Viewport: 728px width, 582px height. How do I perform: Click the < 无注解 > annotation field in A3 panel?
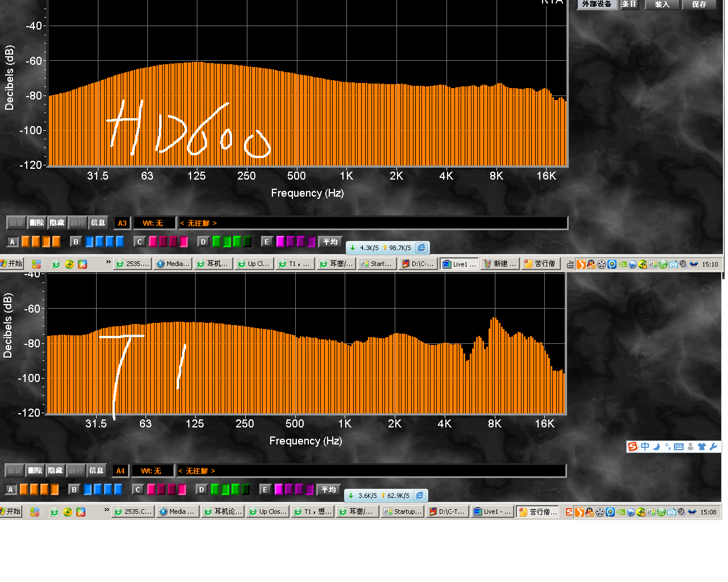pos(373,223)
